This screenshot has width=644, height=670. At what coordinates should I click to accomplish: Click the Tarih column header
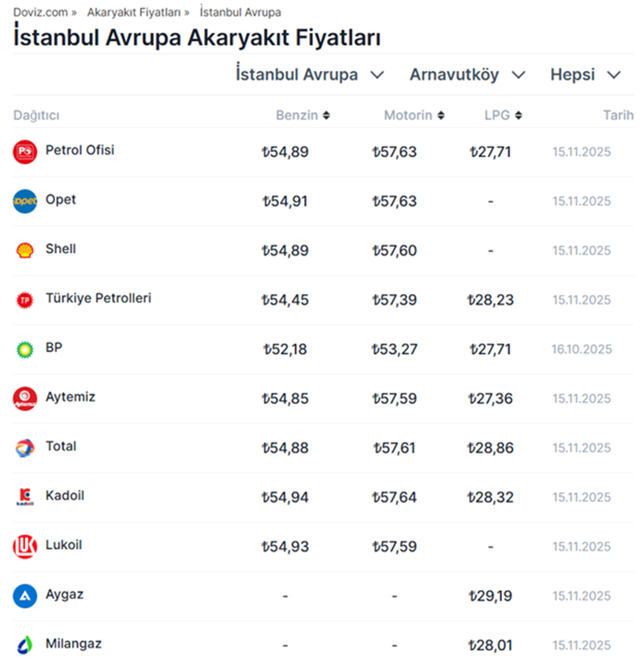pyautogui.click(x=618, y=116)
